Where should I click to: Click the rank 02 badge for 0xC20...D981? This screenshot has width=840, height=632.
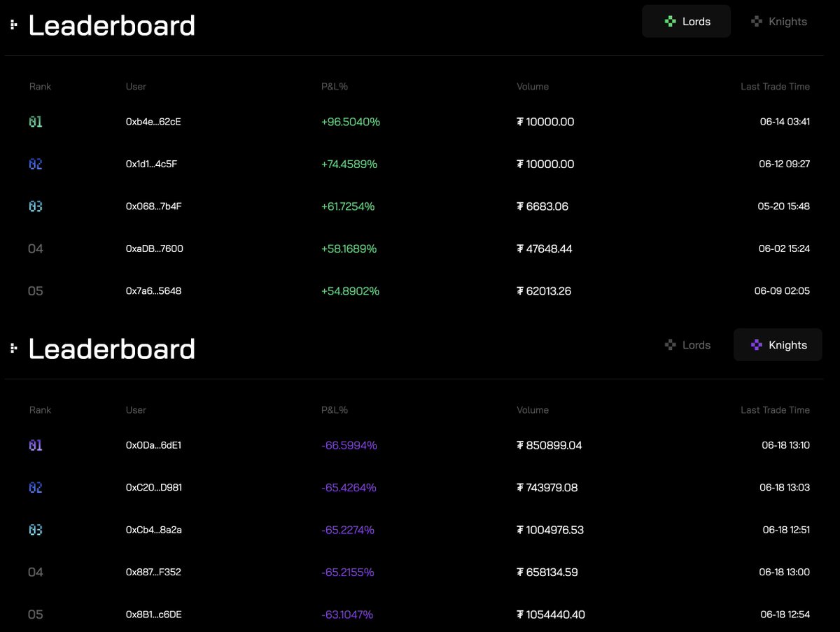coord(36,488)
